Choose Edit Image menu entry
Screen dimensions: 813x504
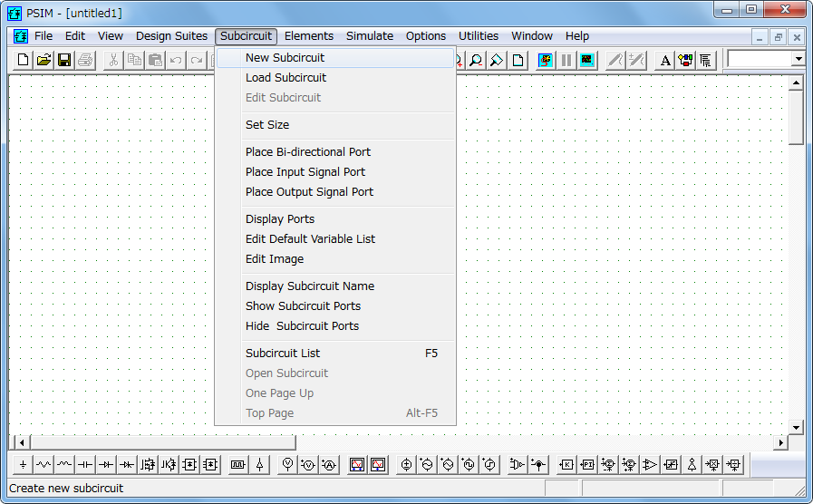[335, 258]
